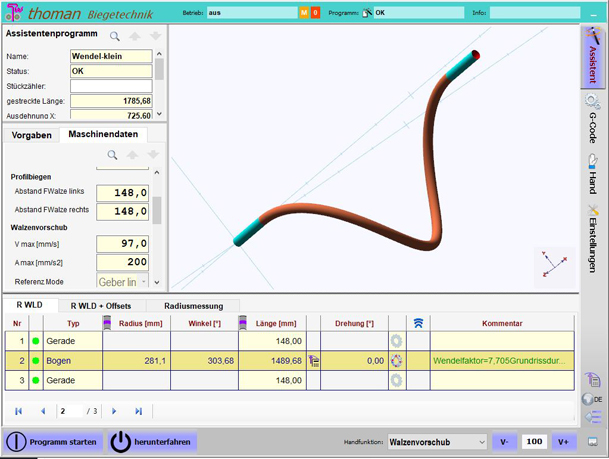The height and width of the screenshot is (459, 609).
Task: Click the calculator icon beside Länge in row 2
Action: point(313,360)
